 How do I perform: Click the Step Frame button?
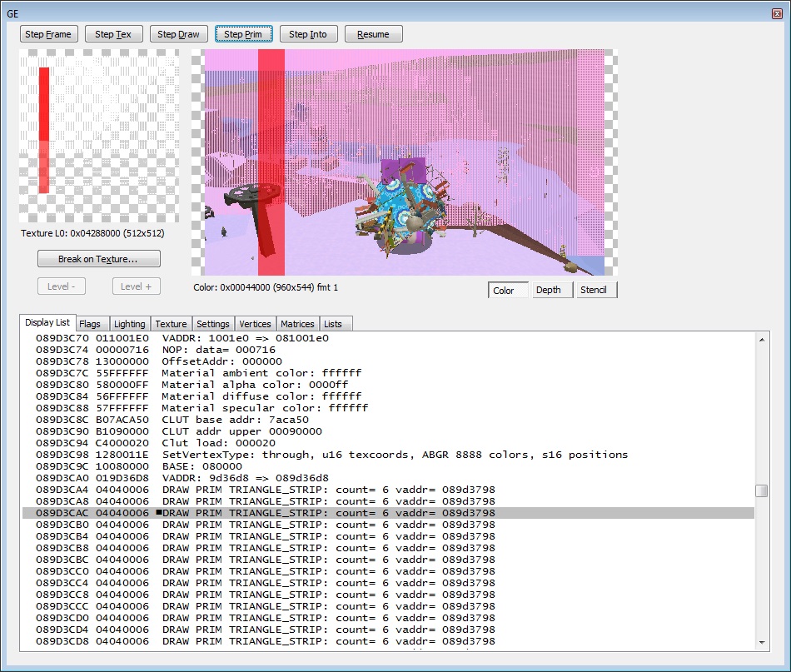click(49, 34)
